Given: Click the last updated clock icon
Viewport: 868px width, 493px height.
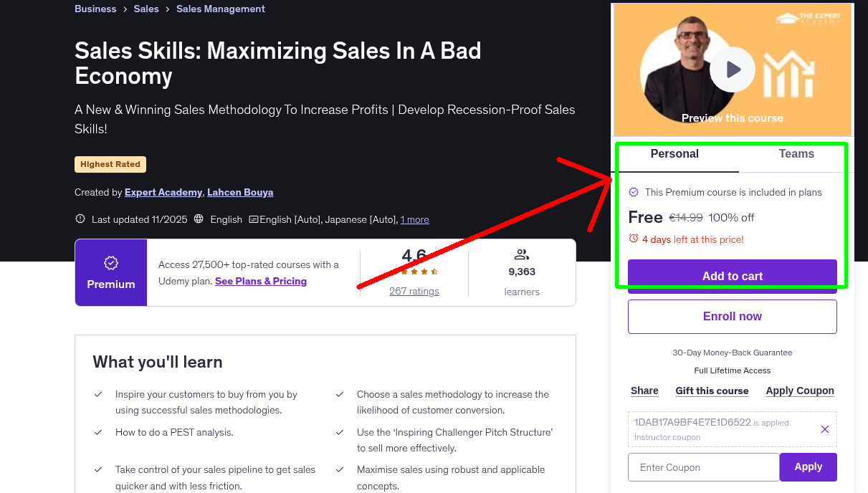Looking at the screenshot, I should pos(80,219).
